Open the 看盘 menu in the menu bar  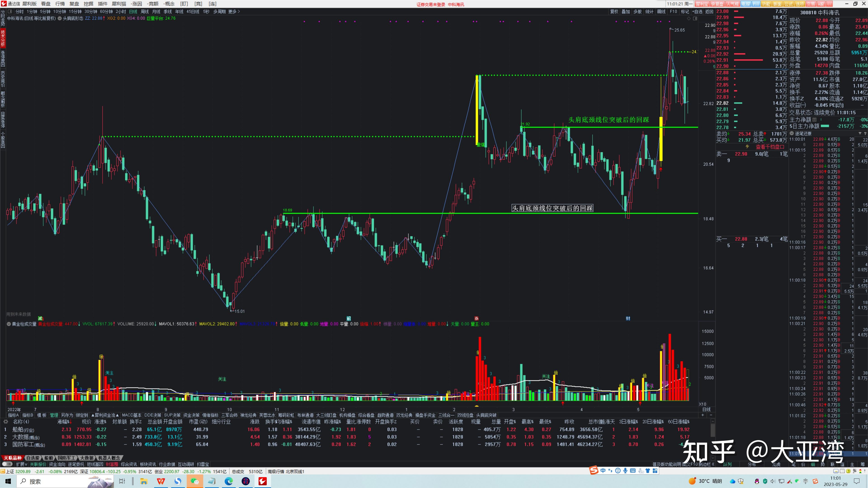(x=45, y=4)
